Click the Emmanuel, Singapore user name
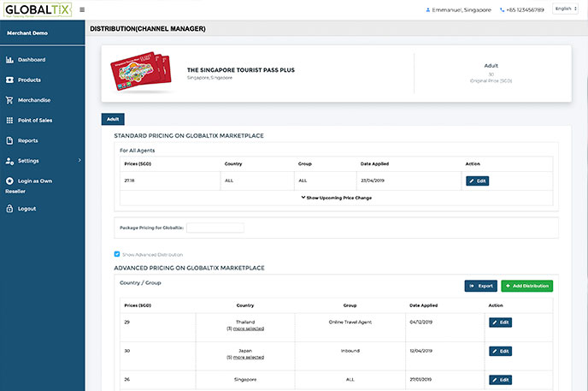 (462, 10)
